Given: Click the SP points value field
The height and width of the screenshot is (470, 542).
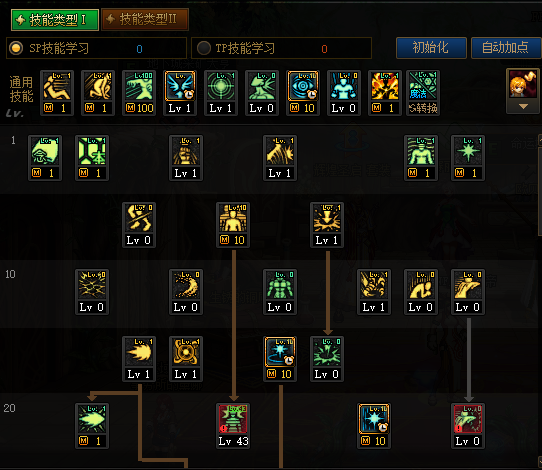Looking at the screenshot, I should pyautogui.click(x=139, y=49).
